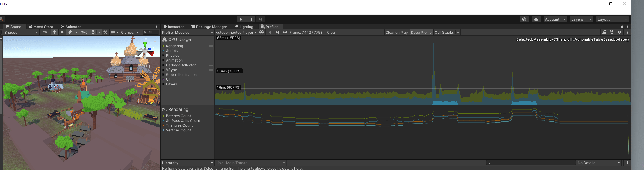Switch to the Asset Store tab
The image size is (644, 170).
point(41,27)
